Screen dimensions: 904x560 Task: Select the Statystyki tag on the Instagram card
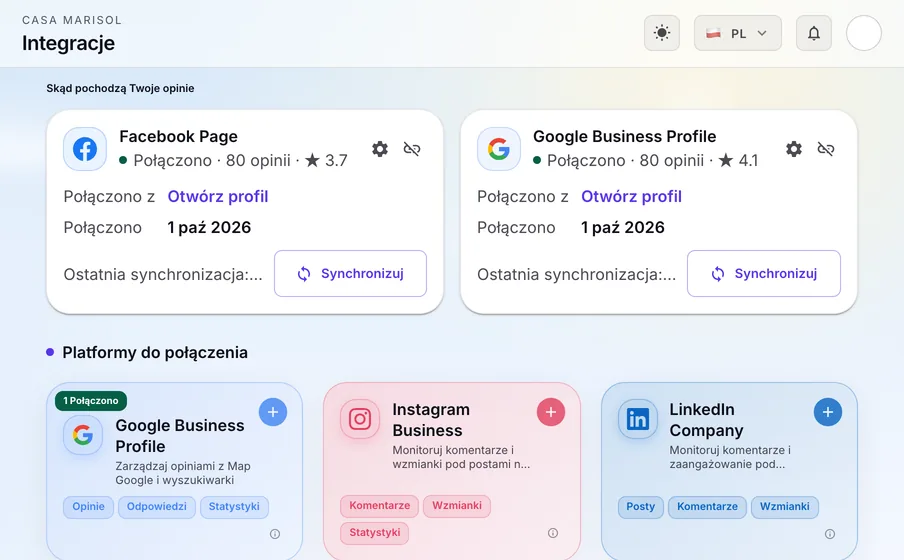[375, 532]
